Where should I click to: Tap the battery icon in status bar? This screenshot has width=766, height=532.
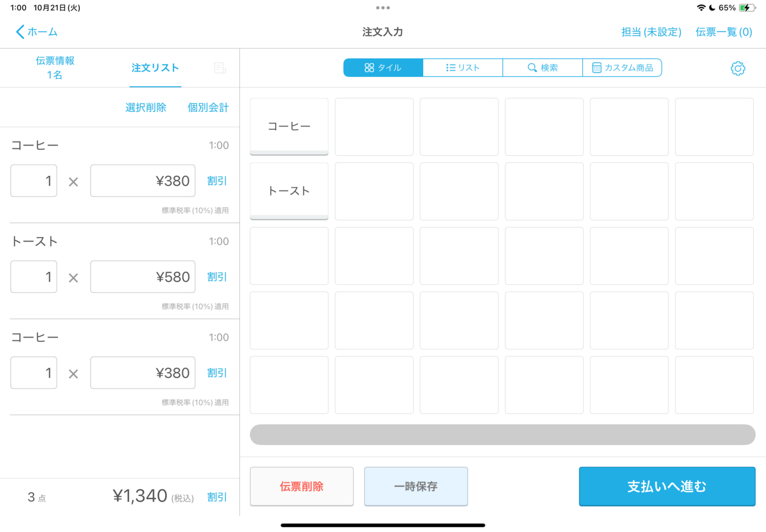click(x=747, y=8)
